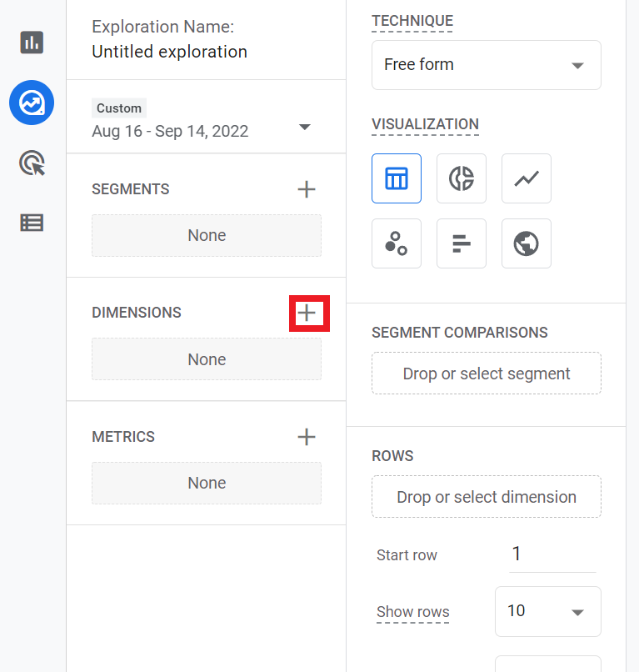Viewport: 639px width, 672px height.
Task: Add a new dimension with plus icon
Action: click(x=307, y=313)
